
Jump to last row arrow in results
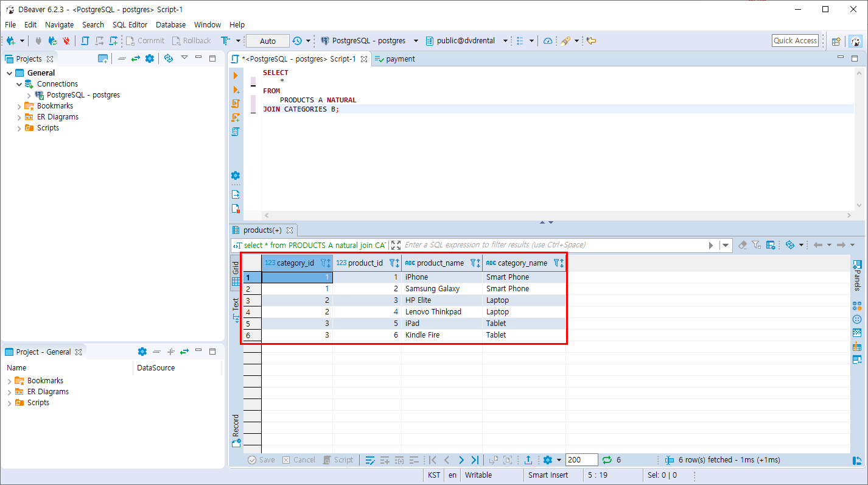pos(475,460)
